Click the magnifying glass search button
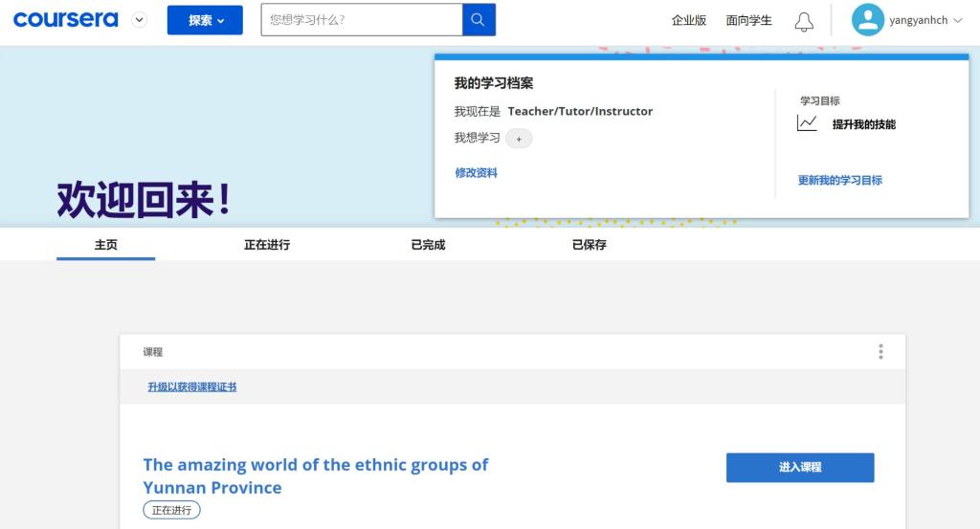This screenshot has width=980, height=529. point(479,20)
